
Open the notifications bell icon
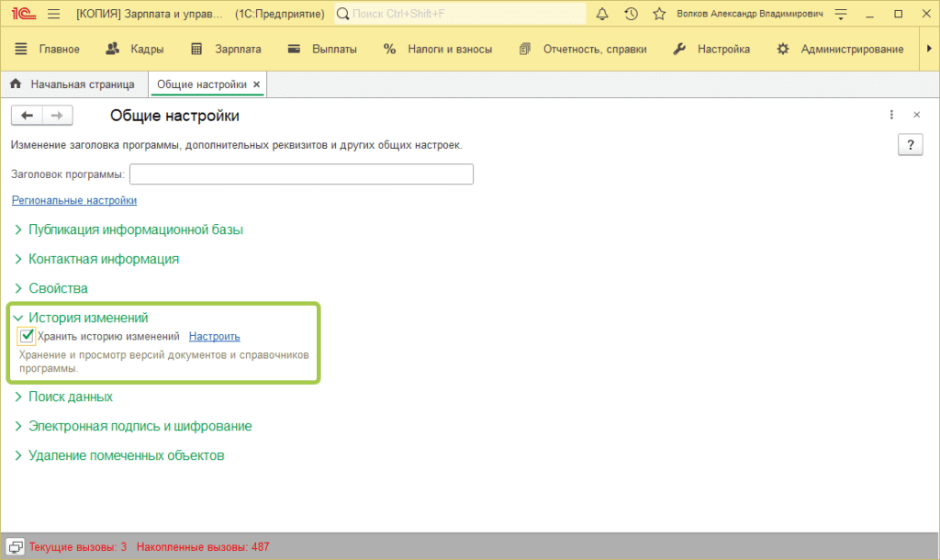(602, 14)
